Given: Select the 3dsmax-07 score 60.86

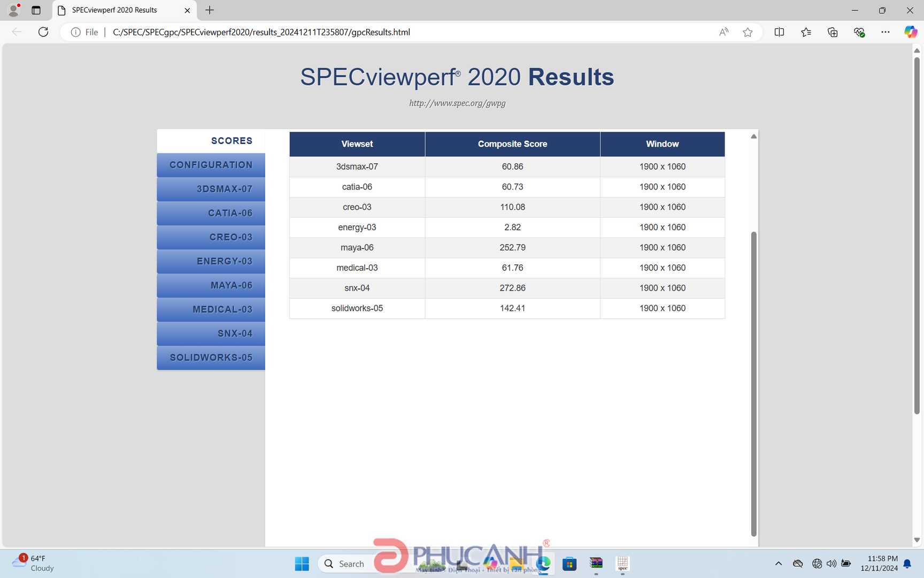Looking at the screenshot, I should click(x=512, y=166).
